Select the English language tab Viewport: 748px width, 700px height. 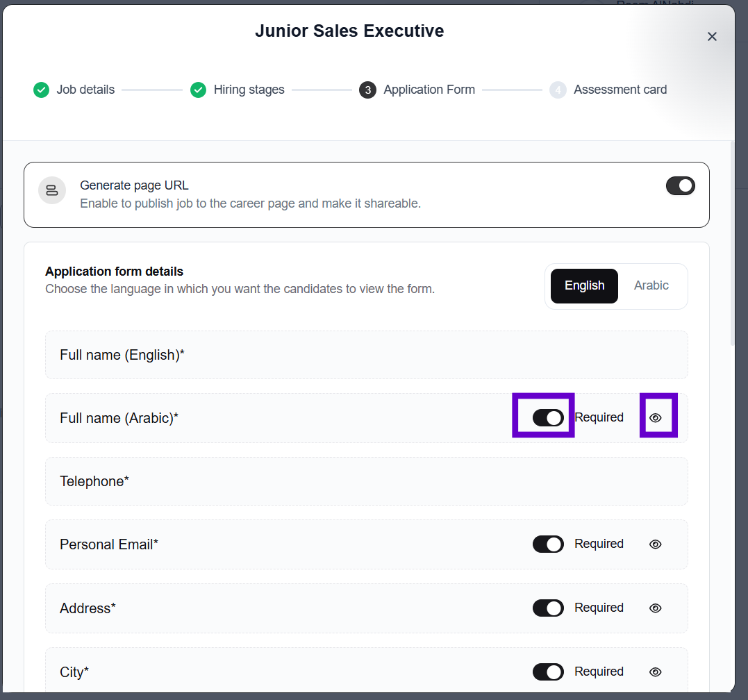[x=584, y=286]
